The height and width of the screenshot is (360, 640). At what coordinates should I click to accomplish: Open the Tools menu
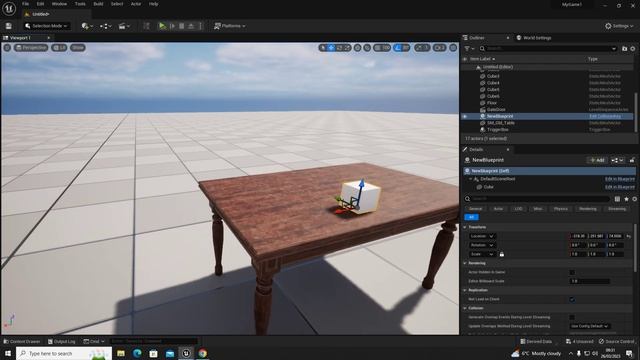(x=80, y=4)
